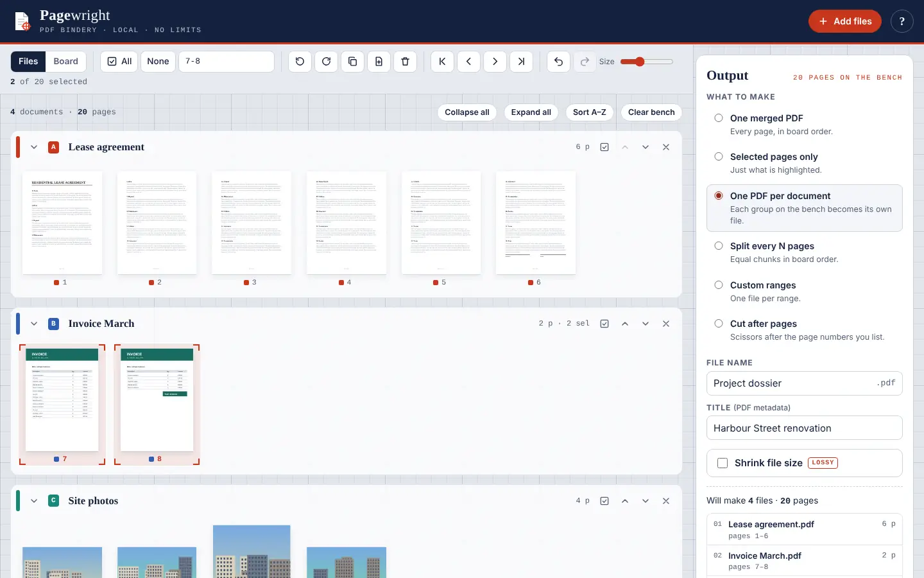Collapse the Lease agreement group
Image resolution: width=924 pixels, height=578 pixels.
point(34,147)
